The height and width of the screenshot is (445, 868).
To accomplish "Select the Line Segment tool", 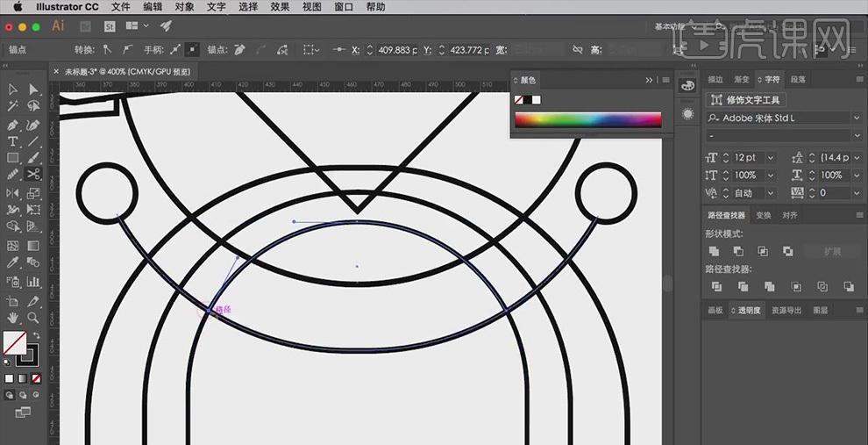I will pyautogui.click(x=34, y=141).
